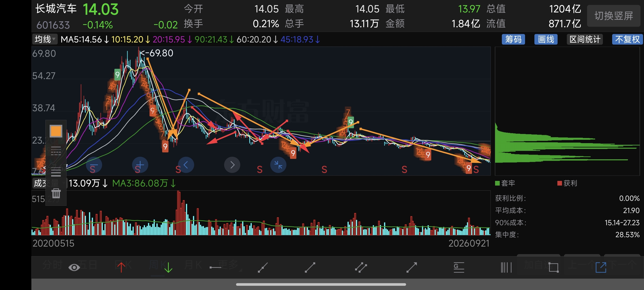Open the dashed line style selector
Screen dimensions: 644x290
56,151
